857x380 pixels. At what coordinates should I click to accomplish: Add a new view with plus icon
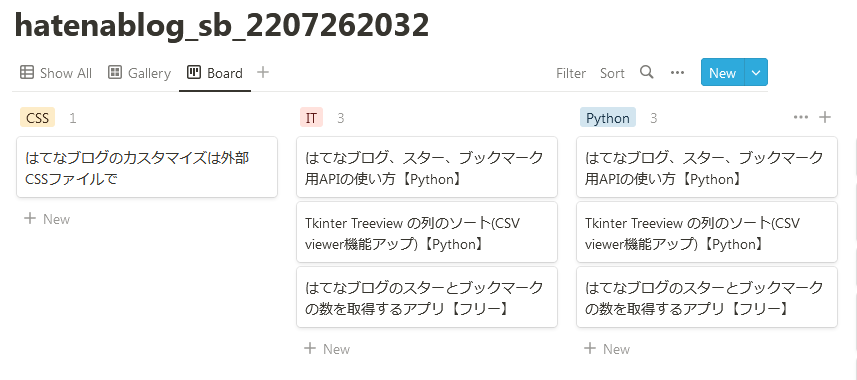263,72
